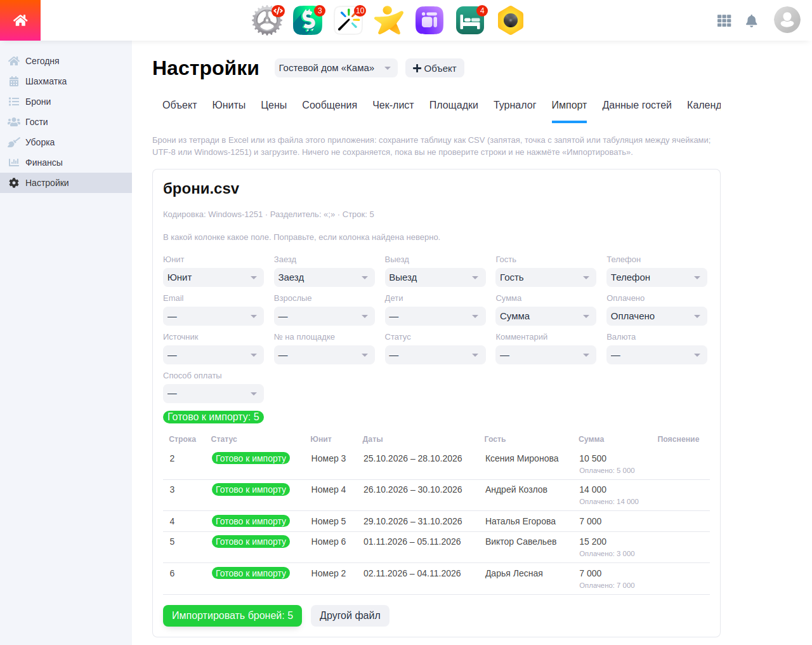Switch to the Данные гостей tab
This screenshot has height=645, width=812.
[637, 105]
